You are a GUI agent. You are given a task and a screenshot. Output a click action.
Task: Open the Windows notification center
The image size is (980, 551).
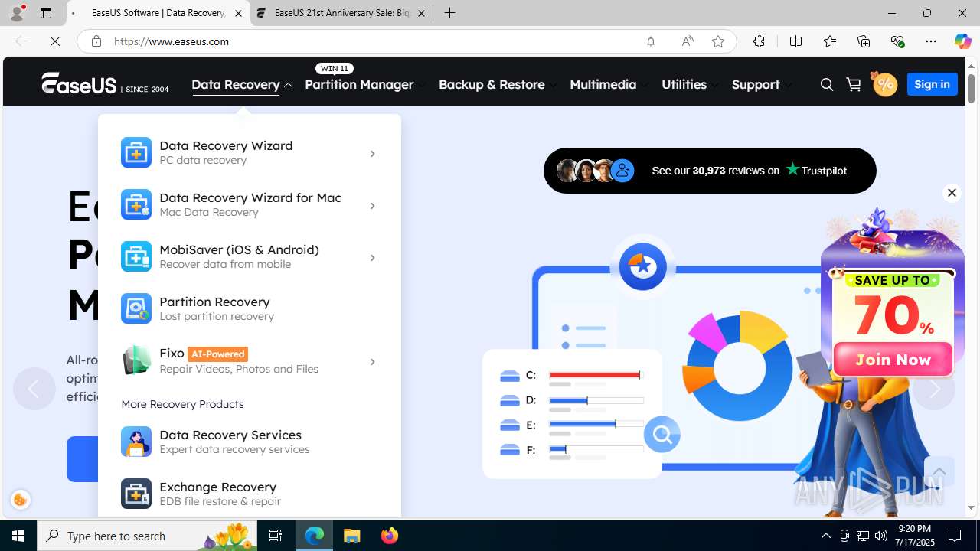tap(955, 536)
